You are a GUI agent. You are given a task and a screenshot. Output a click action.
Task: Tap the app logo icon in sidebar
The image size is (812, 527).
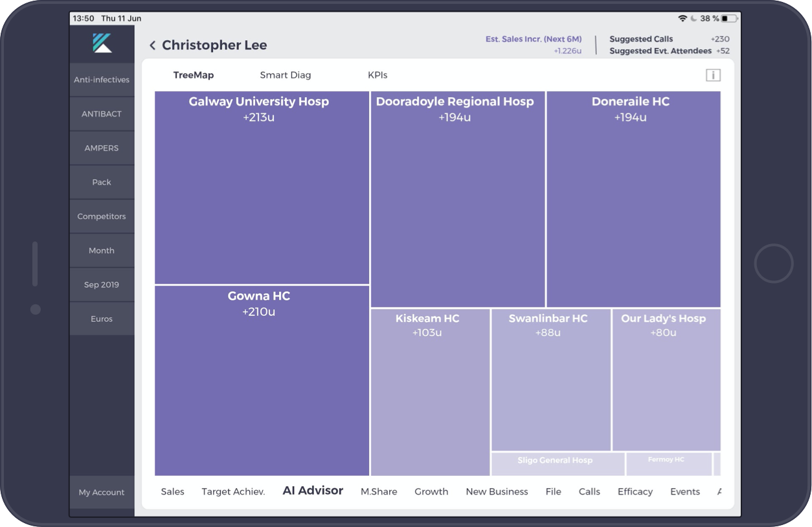pos(102,43)
